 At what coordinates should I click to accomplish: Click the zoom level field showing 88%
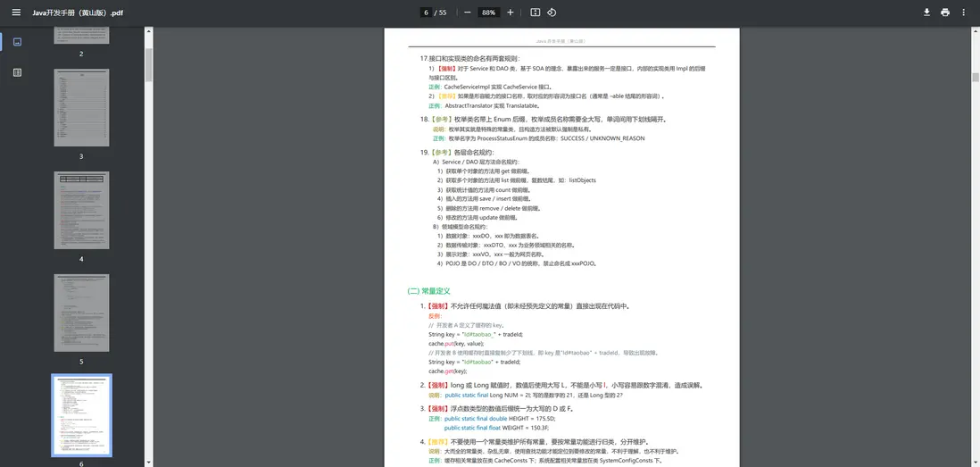point(489,13)
